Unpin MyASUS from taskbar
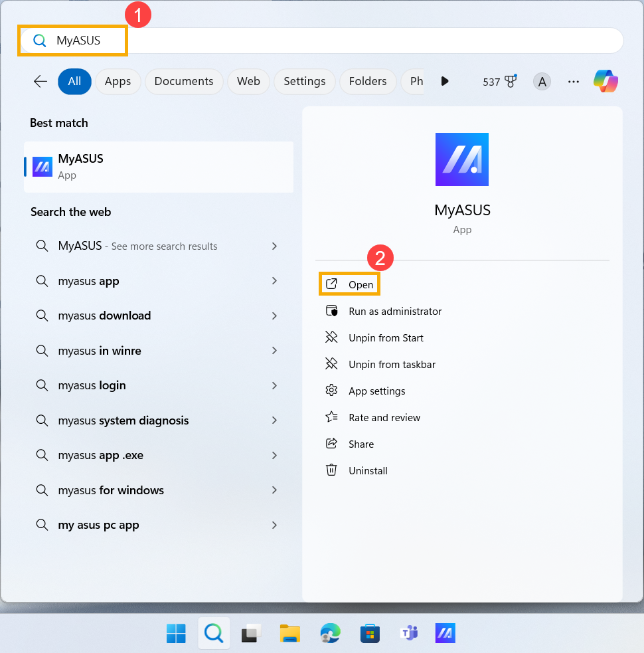 click(x=380, y=365)
